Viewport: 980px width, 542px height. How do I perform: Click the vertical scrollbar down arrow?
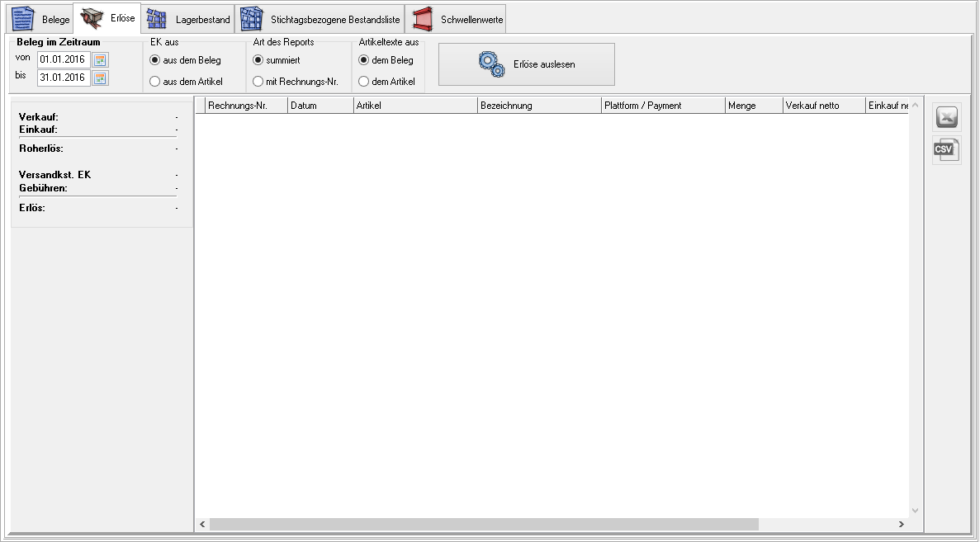(915, 511)
